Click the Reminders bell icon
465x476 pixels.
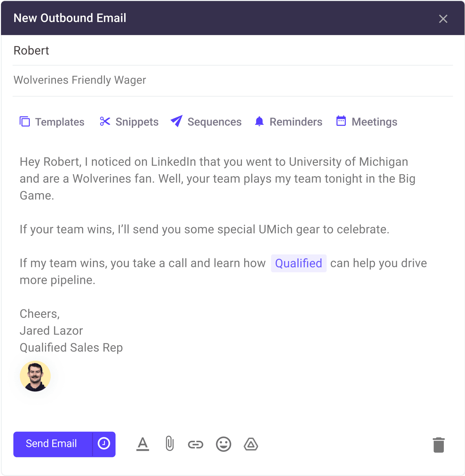[x=259, y=122]
